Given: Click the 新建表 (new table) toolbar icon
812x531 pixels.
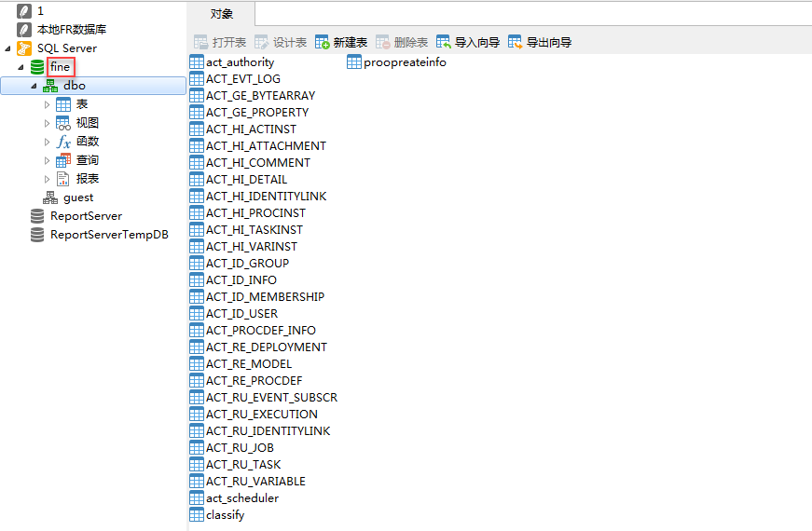Looking at the screenshot, I should (x=323, y=43).
